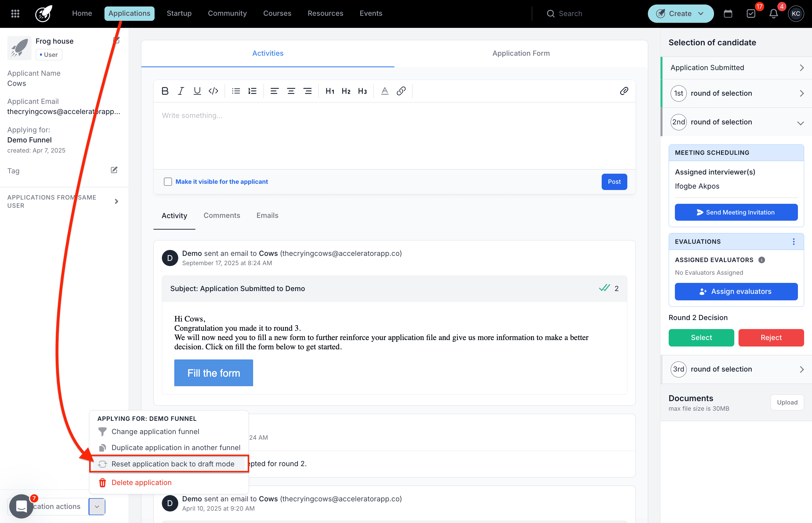Open the Create dropdown button
This screenshot has height=523, width=812.
(681, 14)
